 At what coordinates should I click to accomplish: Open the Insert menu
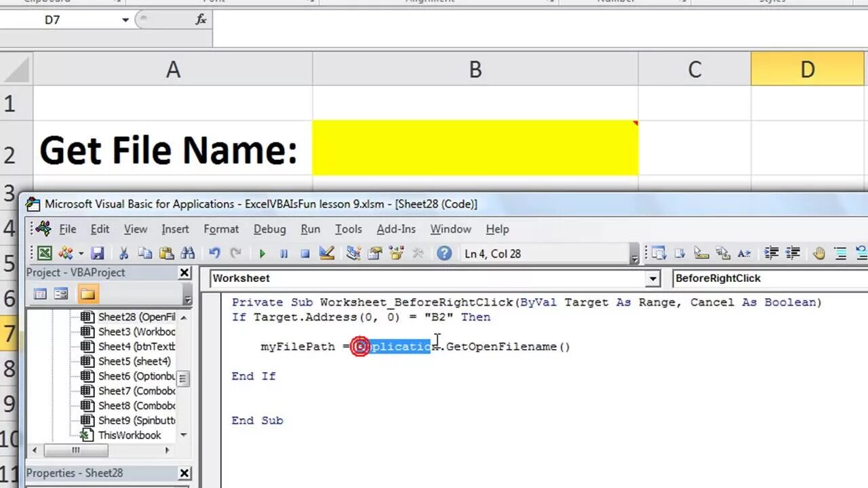click(x=175, y=229)
